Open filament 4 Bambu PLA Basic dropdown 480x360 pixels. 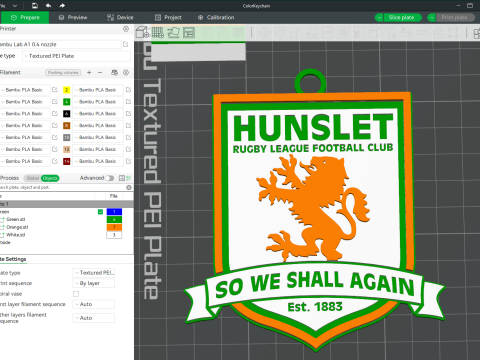click(x=98, y=102)
